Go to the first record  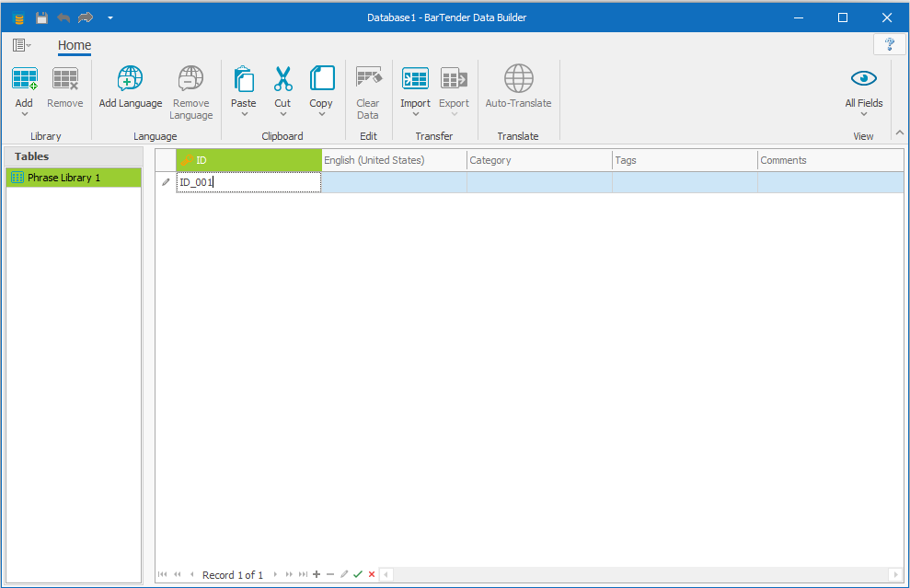pos(163,574)
